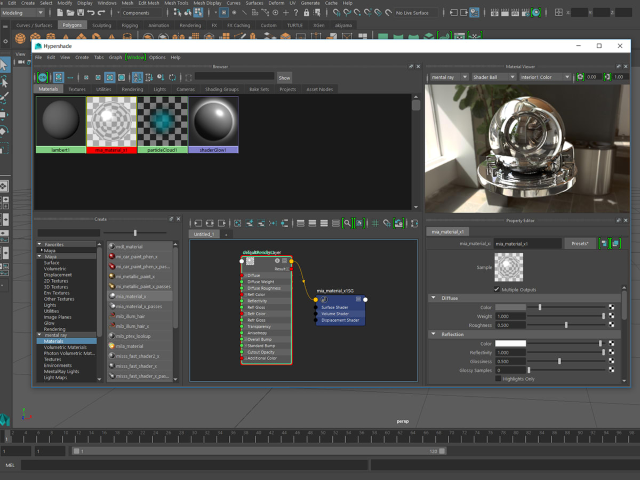Click the text filter icon beside Browser search field
Viewport: 640px width, 480px height.
click(x=188, y=77)
